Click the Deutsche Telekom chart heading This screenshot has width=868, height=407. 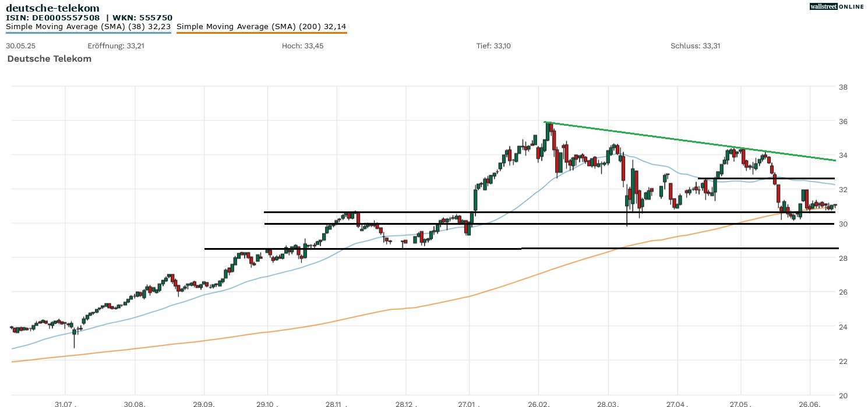(x=50, y=59)
